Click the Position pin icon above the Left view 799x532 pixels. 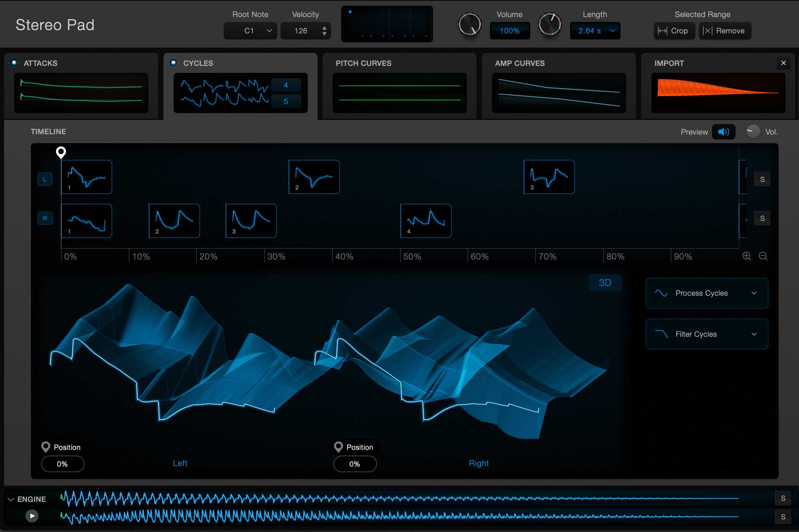(46, 447)
